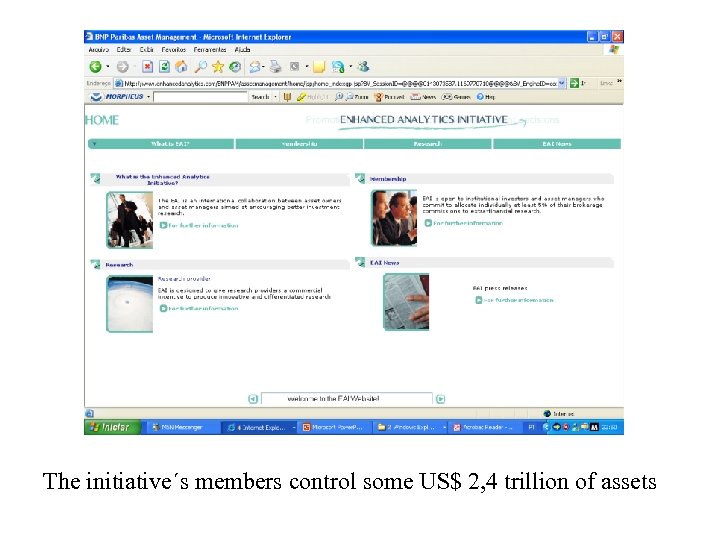Click the gray Forward arrow button
This screenshot has width=720, height=540.
(122, 67)
